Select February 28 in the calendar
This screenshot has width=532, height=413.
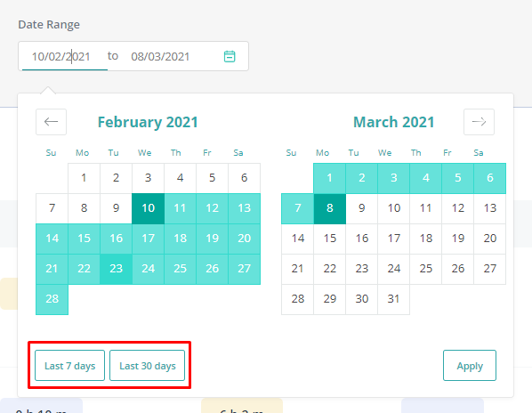click(52, 299)
